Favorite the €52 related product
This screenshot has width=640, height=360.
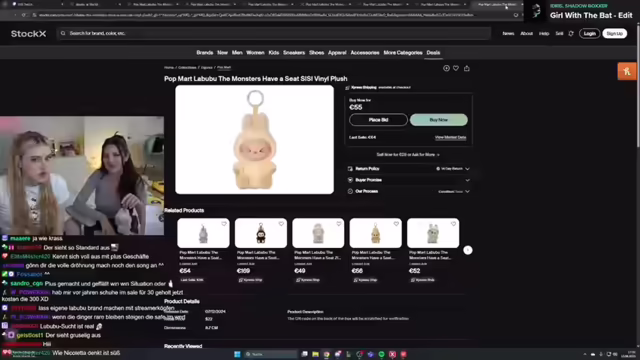coord(453,224)
